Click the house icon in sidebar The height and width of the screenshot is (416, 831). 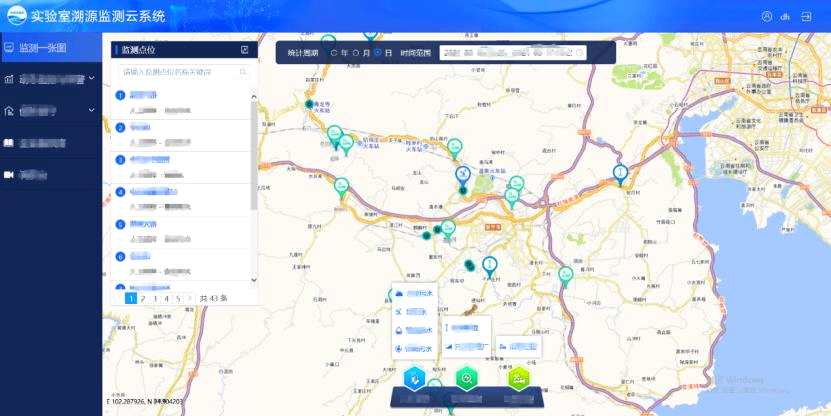(8, 111)
